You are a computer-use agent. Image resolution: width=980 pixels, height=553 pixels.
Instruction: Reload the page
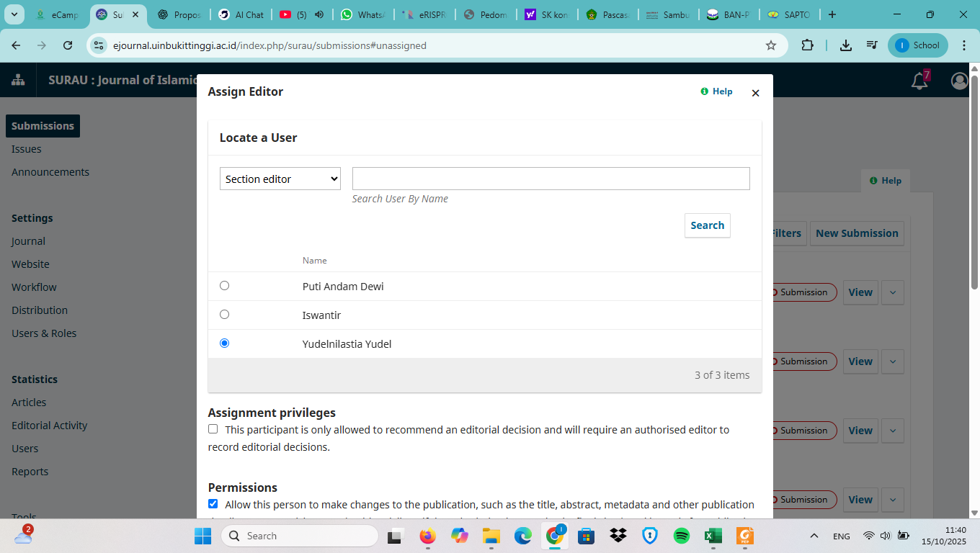68,45
